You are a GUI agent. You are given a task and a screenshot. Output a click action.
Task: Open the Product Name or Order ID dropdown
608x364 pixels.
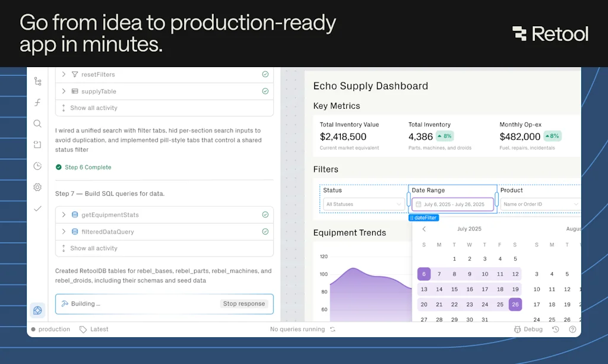pos(539,204)
